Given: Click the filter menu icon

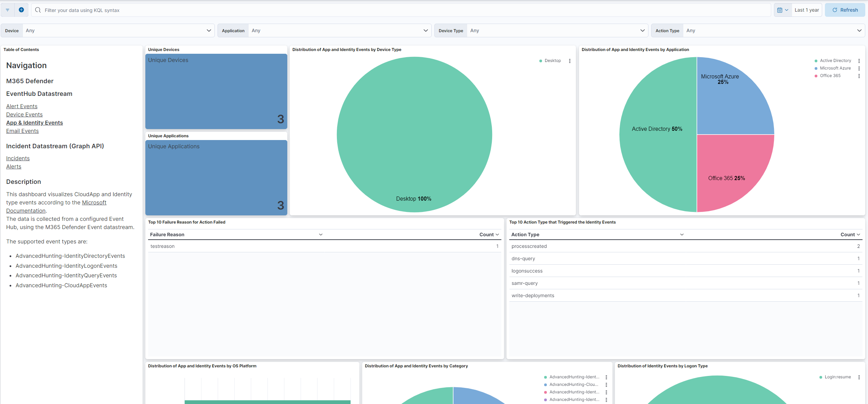Looking at the screenshot, I should click(8, 10).
